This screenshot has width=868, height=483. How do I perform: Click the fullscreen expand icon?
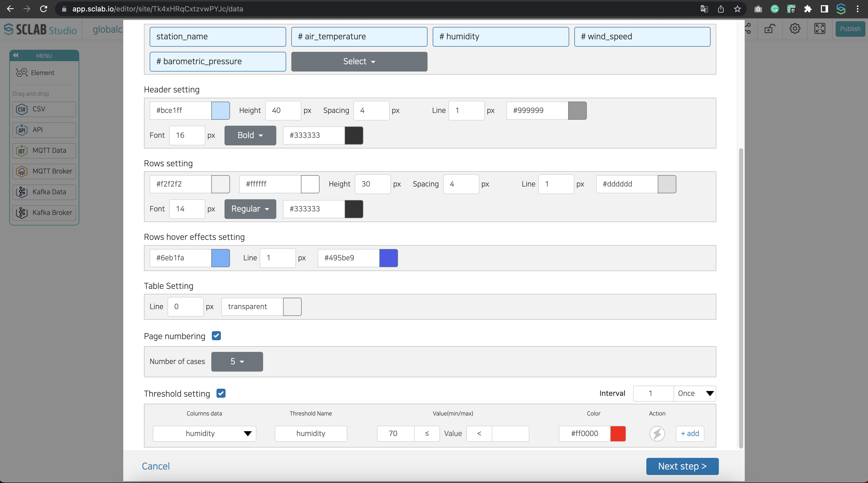point(820,29)
